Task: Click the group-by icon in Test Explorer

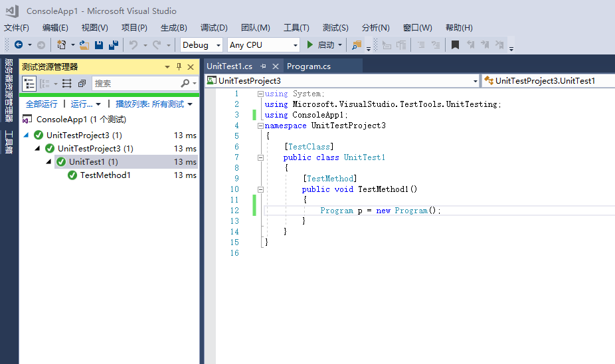Action: 44,84
